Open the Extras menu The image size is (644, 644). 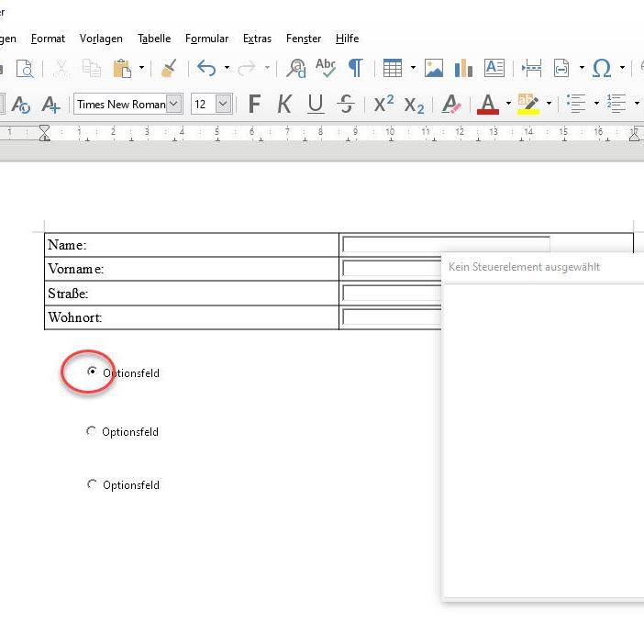[257, 39]
